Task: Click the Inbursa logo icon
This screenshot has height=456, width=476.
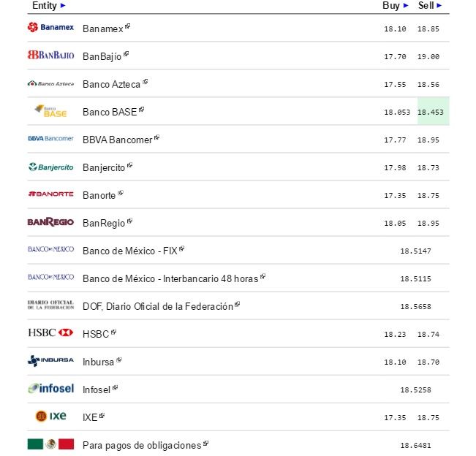Action: click(x=50, y=361)
